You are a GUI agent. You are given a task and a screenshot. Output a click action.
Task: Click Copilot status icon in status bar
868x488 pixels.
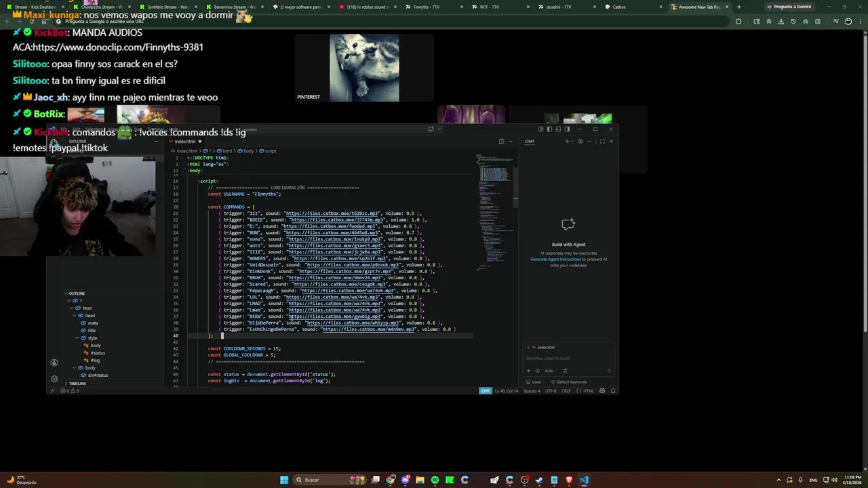(x=601, y=390)
